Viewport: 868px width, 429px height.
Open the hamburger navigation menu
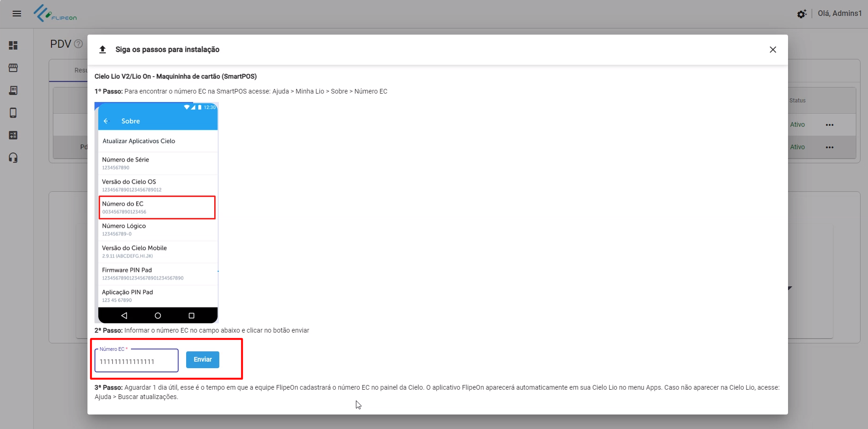click(x=17, y=14)
